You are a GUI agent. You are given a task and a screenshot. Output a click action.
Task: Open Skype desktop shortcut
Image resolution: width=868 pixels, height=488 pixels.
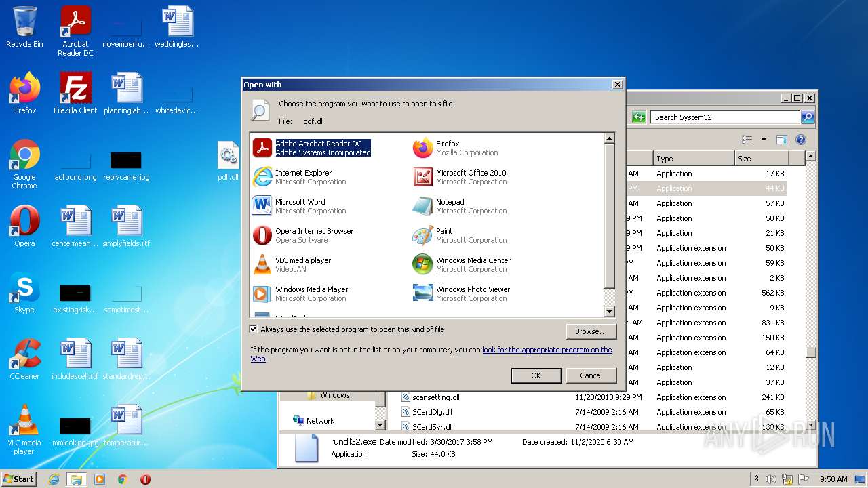click(x=24, y=293)
